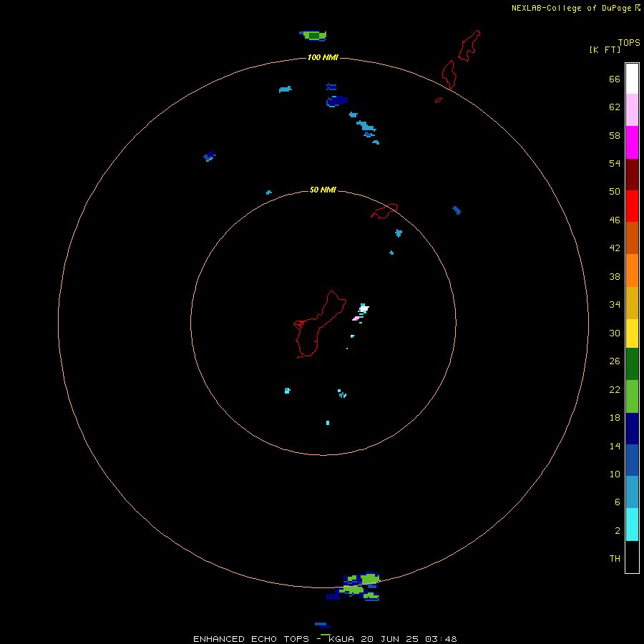Pick the dark green legend swatch
Image resolution: width=644 pixels, height=644 pixels.
point(632,364)
